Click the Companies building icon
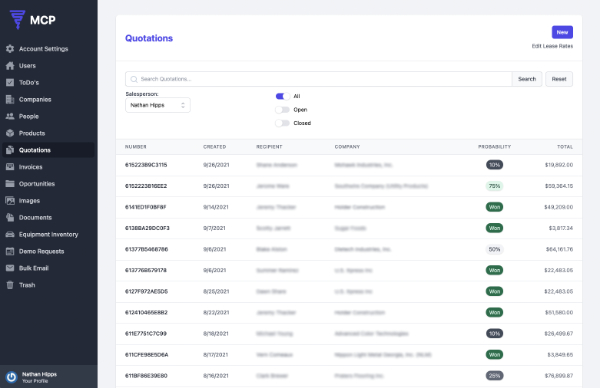Screen dimensions: 600x388 pyautogui.click(x=10, y=99)
